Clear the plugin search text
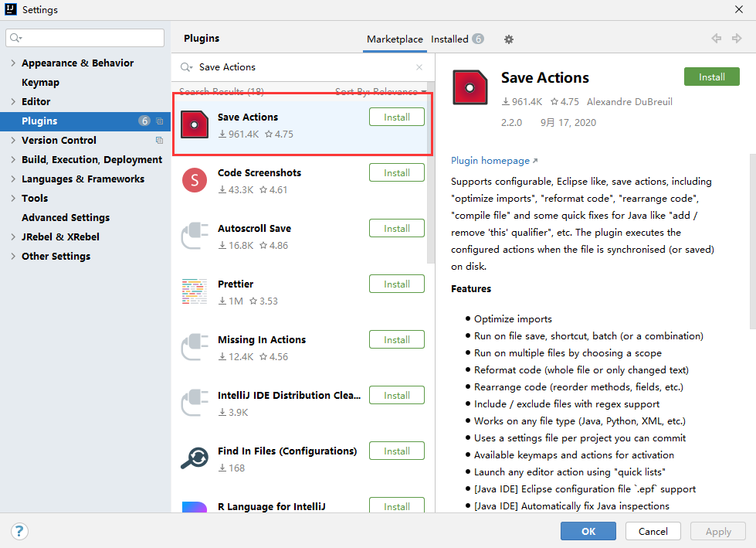756x548 pixels. coord(419,67)
